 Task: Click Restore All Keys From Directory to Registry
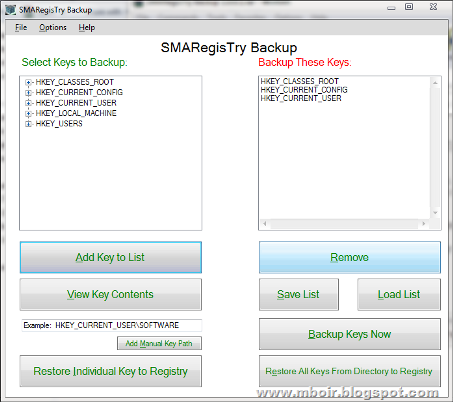coord(350,371)
